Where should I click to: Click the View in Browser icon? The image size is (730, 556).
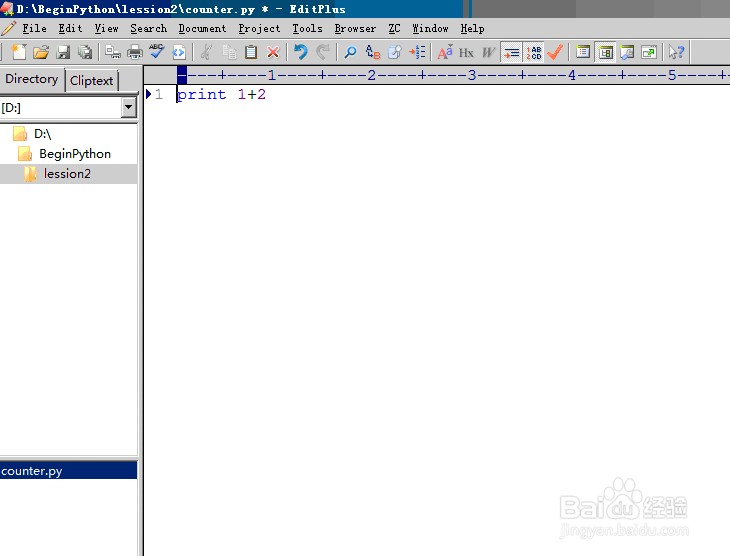coord(179,52)
